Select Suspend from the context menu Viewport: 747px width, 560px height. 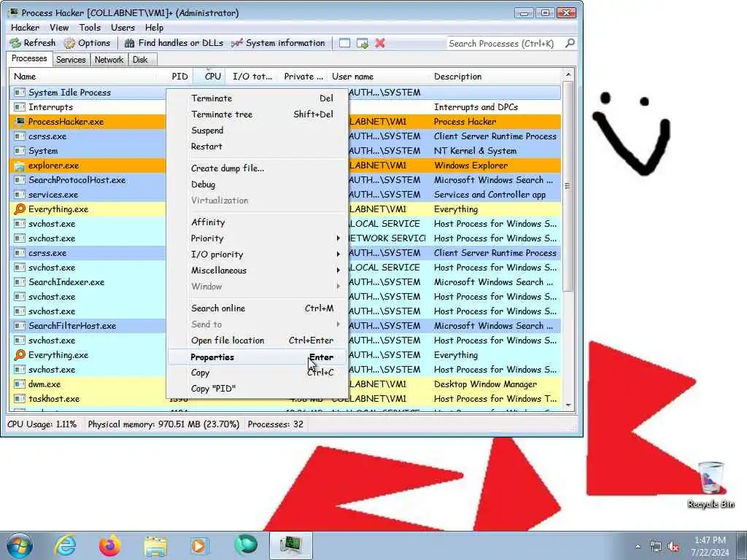tap(258, 131)
